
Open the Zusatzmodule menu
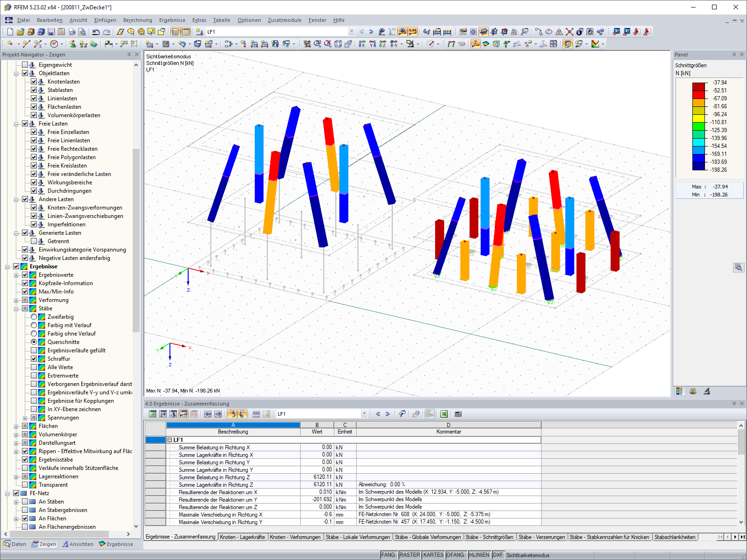click(285, 20)
